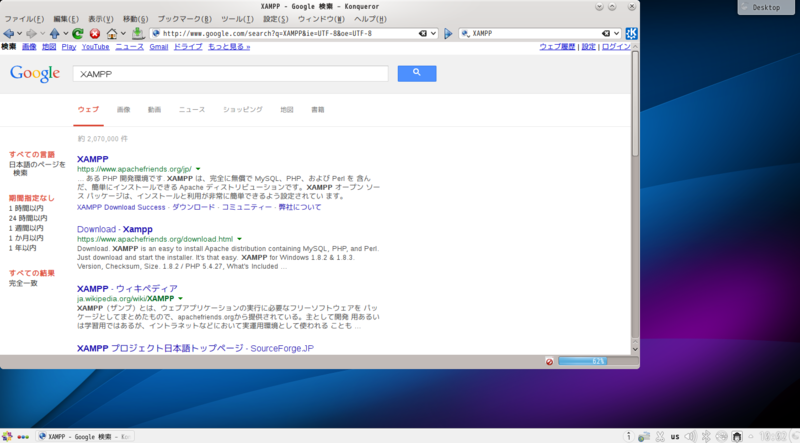Open the Up directory dropdown arrow
The height and width of the screenshot is (443, 800).
[x=66, y=34]
